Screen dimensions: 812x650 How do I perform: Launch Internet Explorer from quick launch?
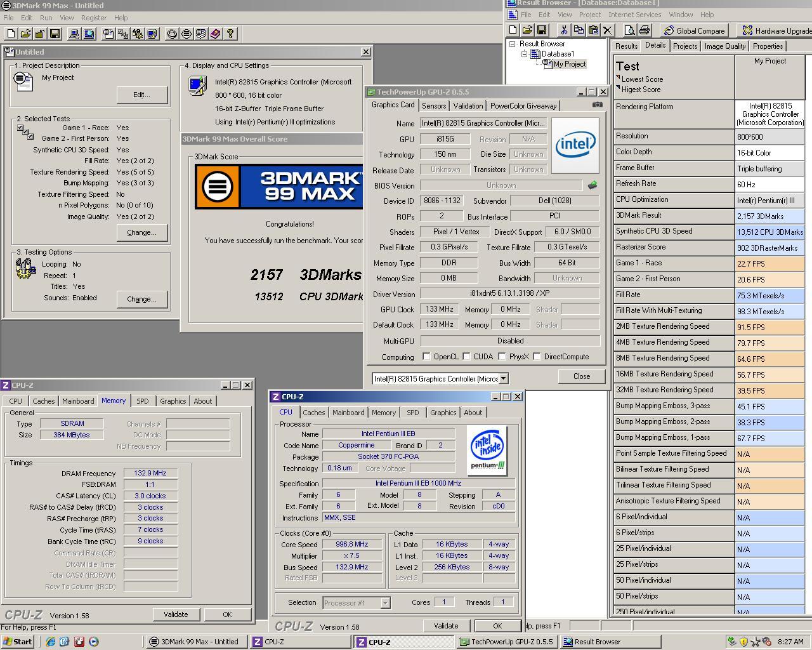(x=50, y=642)
